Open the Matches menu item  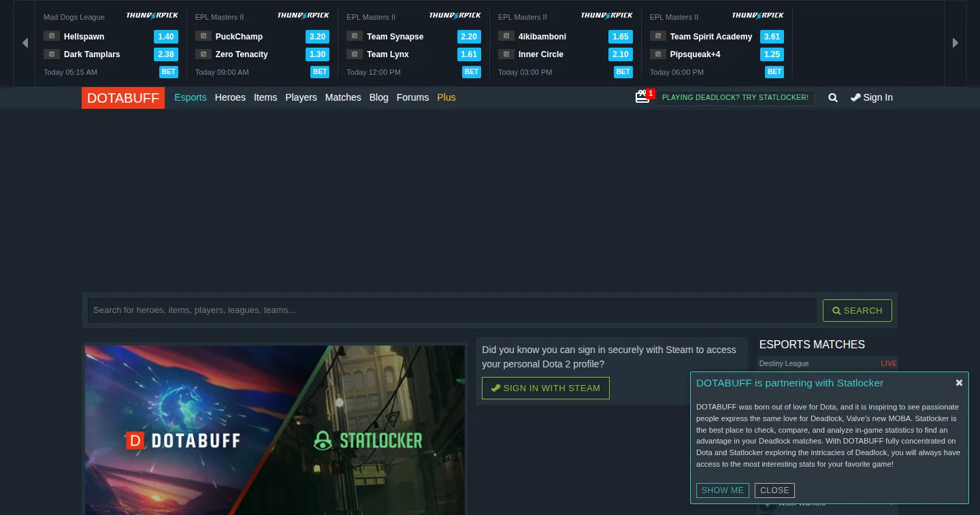343,97
